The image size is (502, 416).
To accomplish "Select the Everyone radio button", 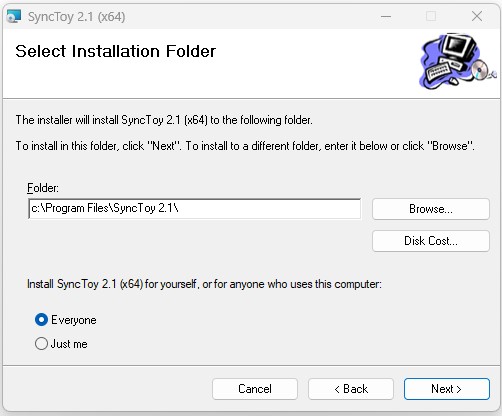I will 41,320.
